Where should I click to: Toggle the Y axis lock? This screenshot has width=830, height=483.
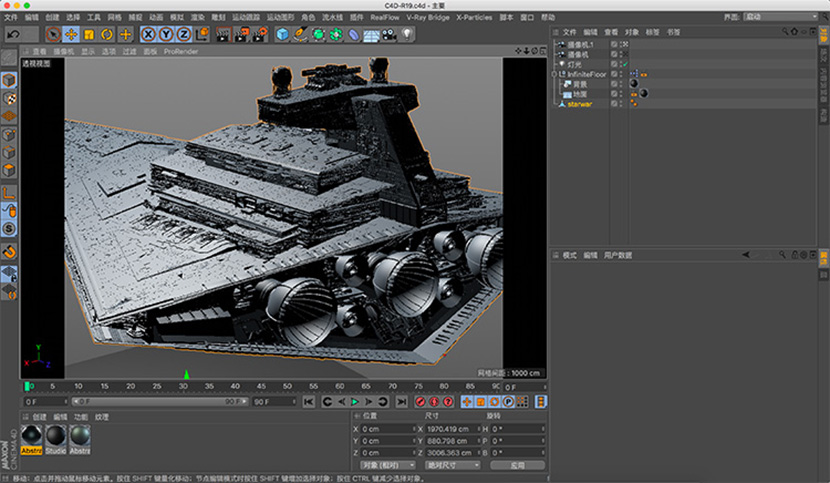click(166, 34)
